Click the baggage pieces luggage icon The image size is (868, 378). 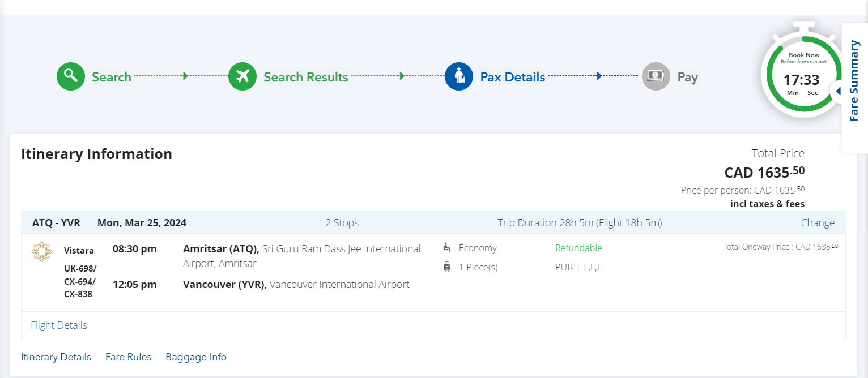447,267
